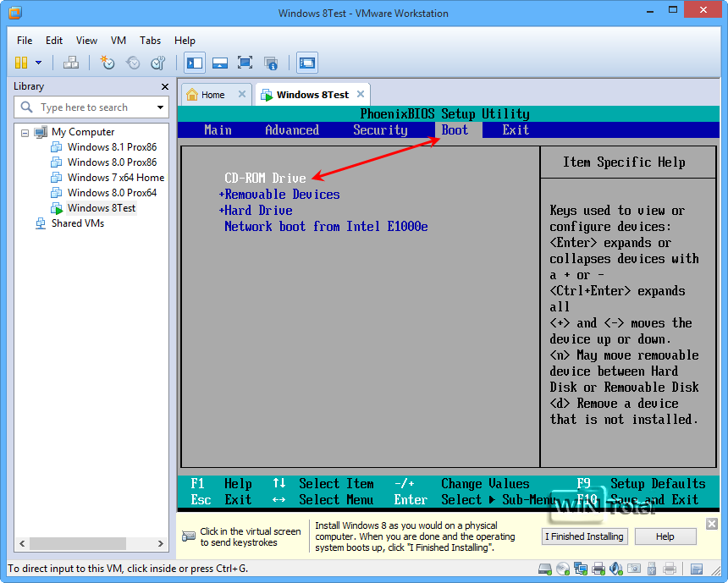Collapse the My Computer tree node
This screenshot has height=583, width=728.
tap(25, 133)
